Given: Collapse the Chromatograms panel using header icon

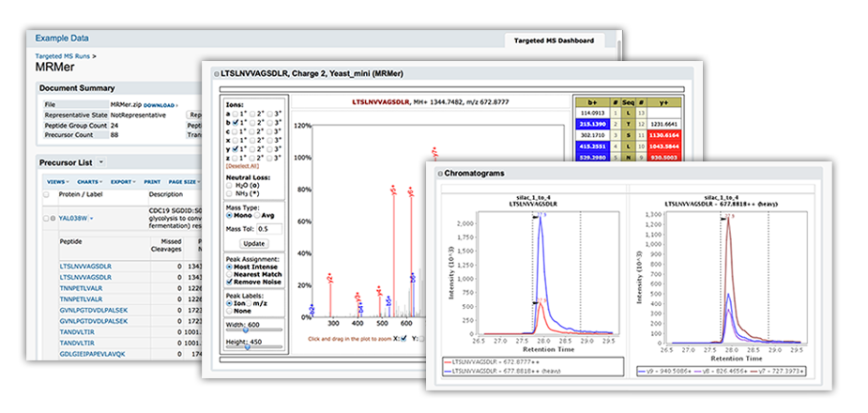Looking at the screenshot, I should point(440,174).
